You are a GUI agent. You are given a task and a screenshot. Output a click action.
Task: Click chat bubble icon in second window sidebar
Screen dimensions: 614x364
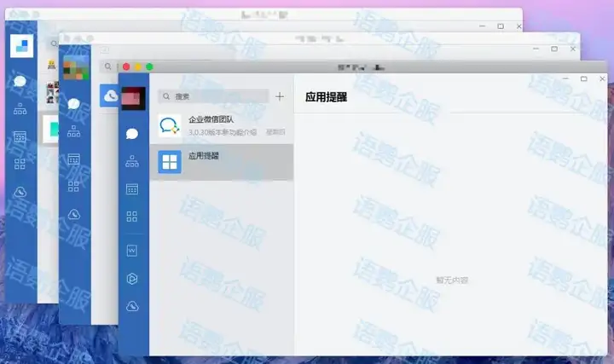(x=74, y=104)
